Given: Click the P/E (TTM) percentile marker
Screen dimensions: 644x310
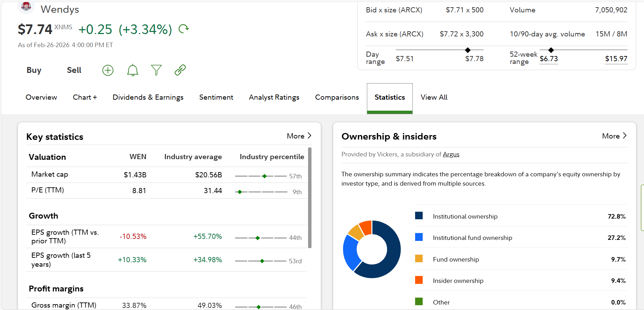Looking at the screenshot, I should pyautogui.click(x=240, y=192).
